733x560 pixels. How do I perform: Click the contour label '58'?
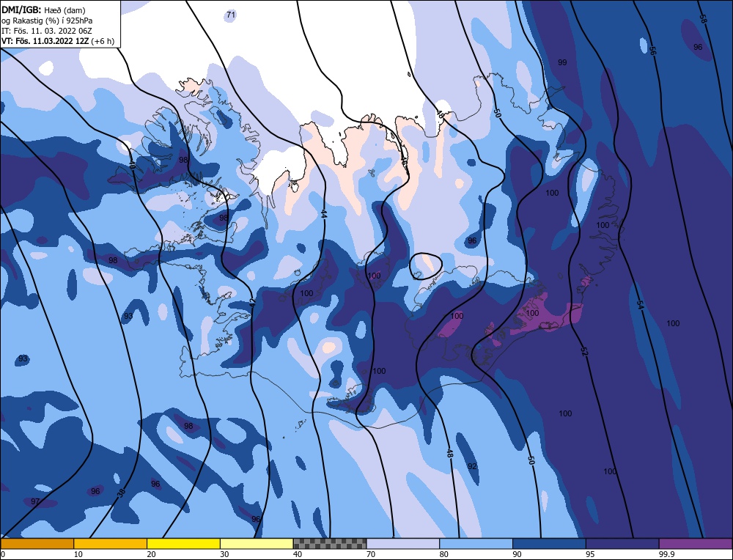pyautogui.click(x=703, y=19)
